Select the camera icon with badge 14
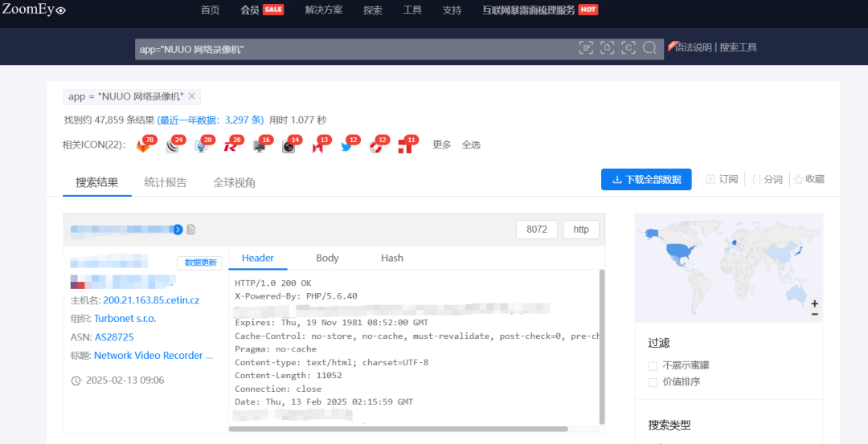This screenshot has width=868, height=444. click(x=289, y=146)
